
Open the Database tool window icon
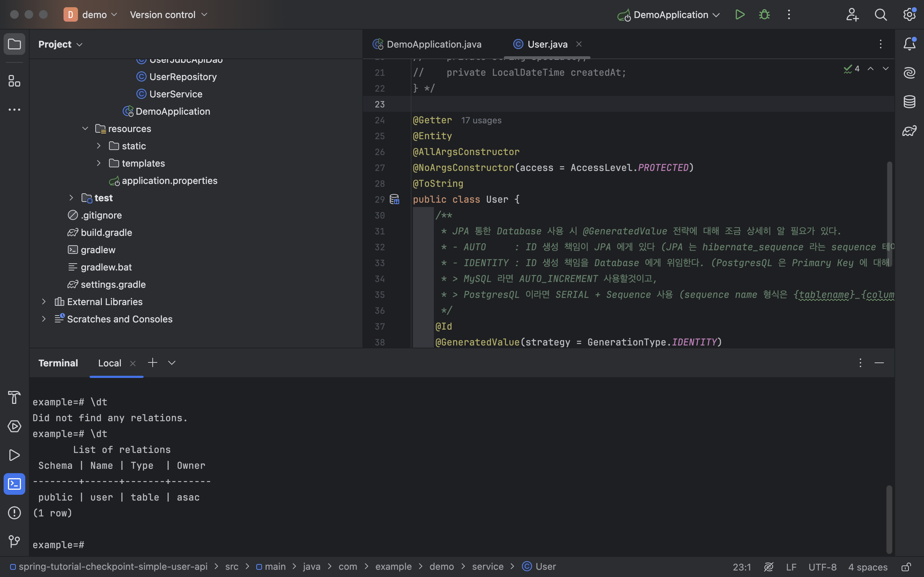click(x=909, y=102)
